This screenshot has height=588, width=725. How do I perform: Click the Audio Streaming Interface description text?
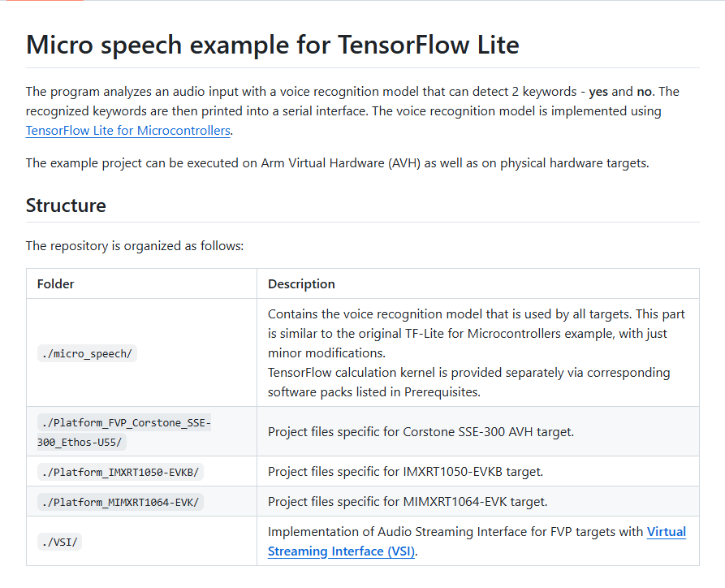(x=455, y=532)
